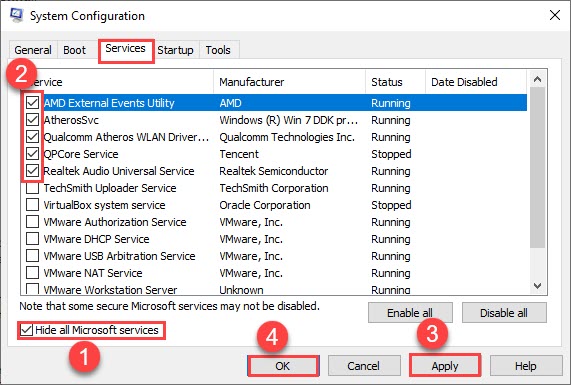Click the Enable all button

click(x=410, y=313)
